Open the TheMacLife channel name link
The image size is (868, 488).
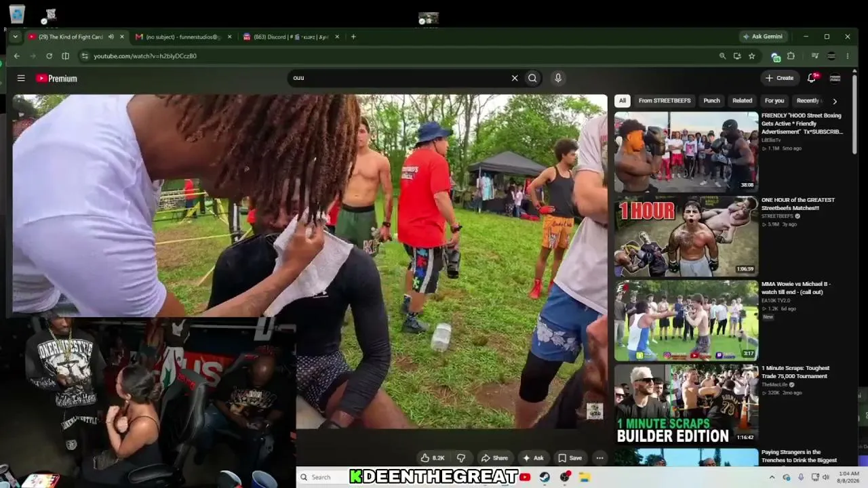pyautogui.click(x=775, y=384)
